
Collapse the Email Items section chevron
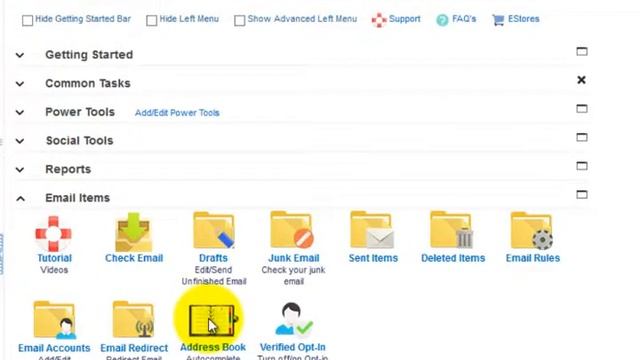point(20,199)
